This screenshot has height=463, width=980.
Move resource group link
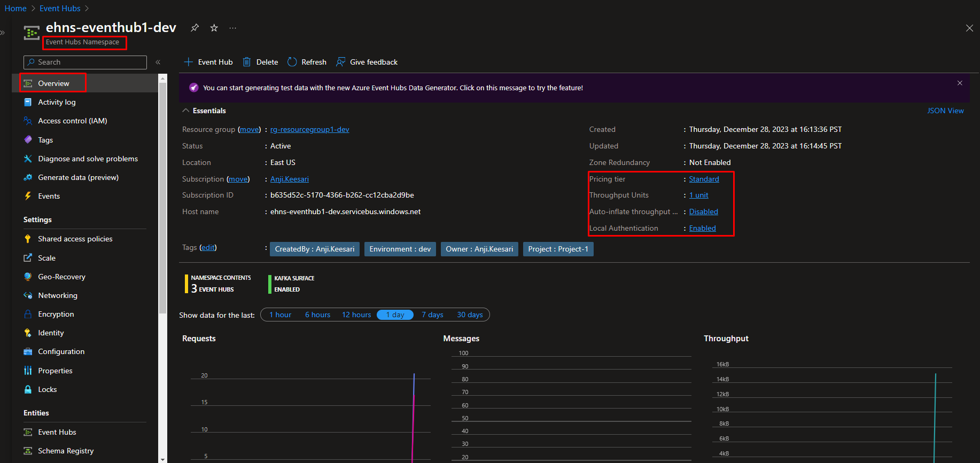point(250,129)
